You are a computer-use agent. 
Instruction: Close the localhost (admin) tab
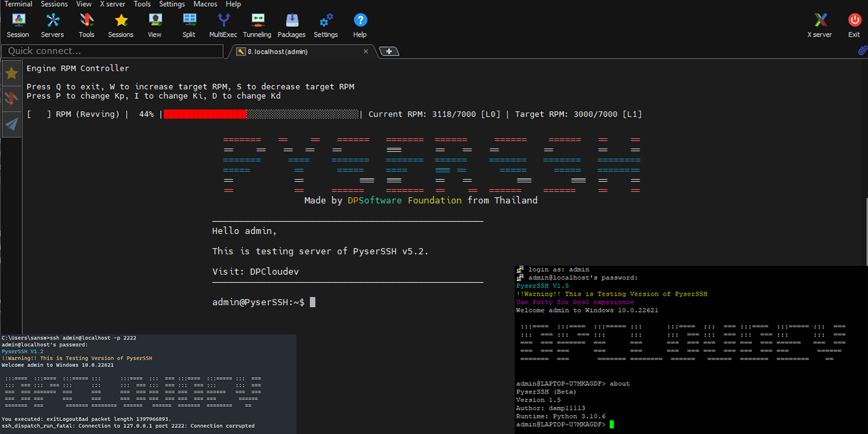click(366, 52)
